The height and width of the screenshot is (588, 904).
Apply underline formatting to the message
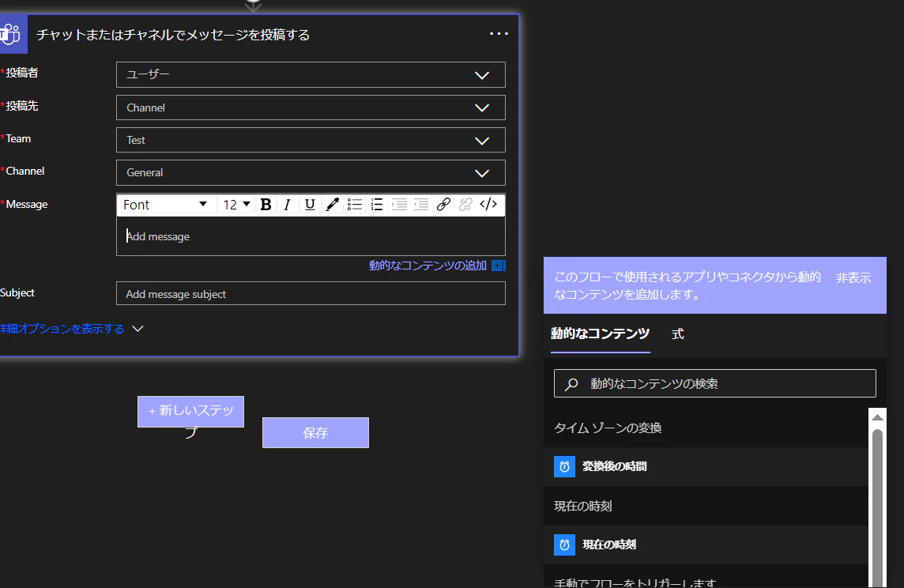coord(309,204)
